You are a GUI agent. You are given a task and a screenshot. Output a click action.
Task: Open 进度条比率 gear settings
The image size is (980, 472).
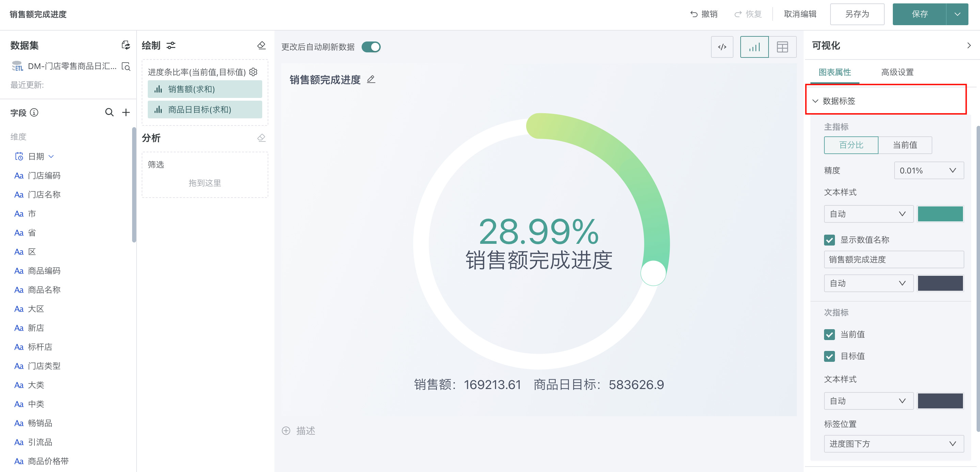coord(253,72)
